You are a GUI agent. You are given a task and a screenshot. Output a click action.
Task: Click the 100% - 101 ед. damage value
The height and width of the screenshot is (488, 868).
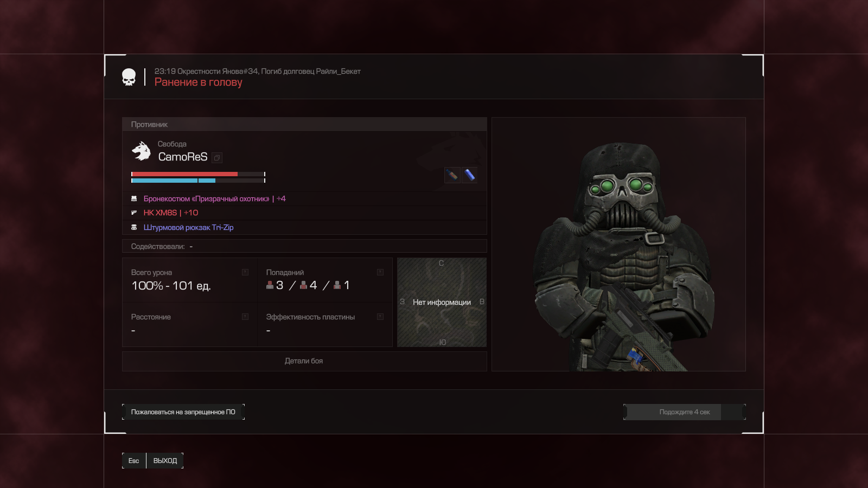tap(171, 286)
